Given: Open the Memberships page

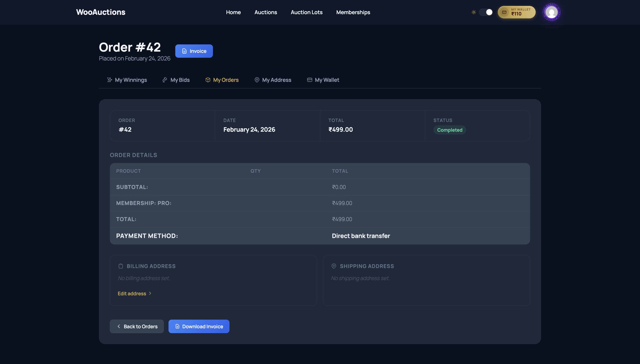Looking at the screenshot, I should click(353, 12).
